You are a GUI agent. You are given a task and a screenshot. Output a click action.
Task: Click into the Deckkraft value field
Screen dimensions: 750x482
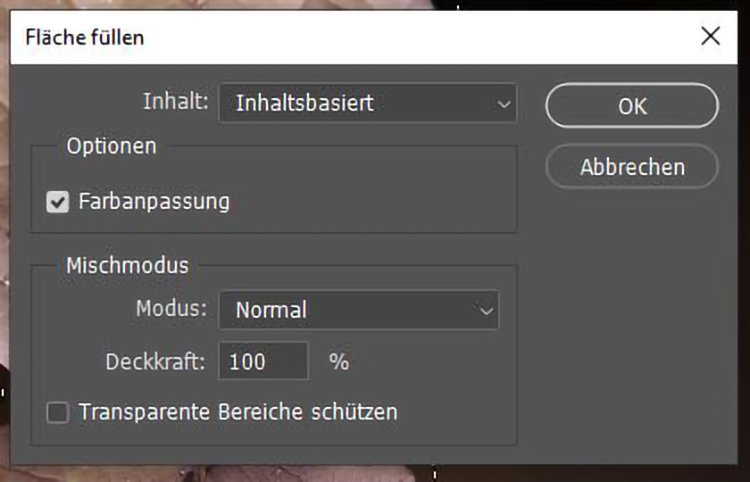tap(263, 361)
